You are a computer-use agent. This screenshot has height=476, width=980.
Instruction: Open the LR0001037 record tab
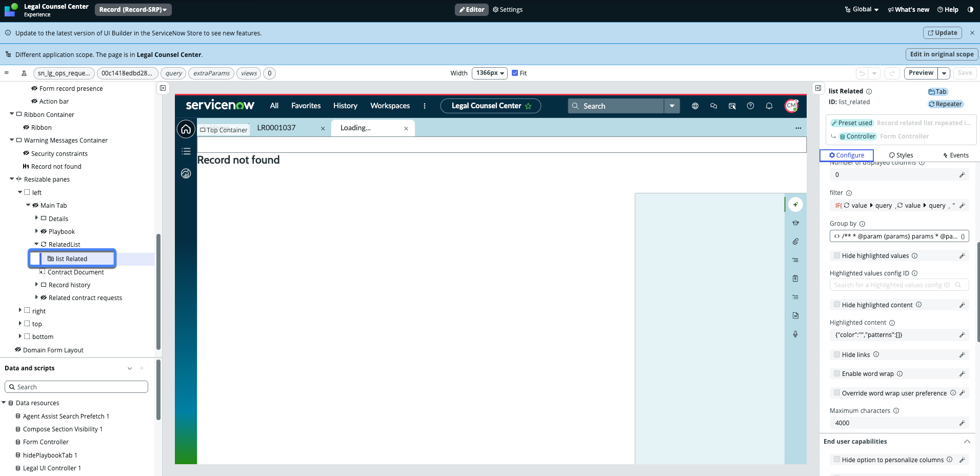tap(276, 128)
